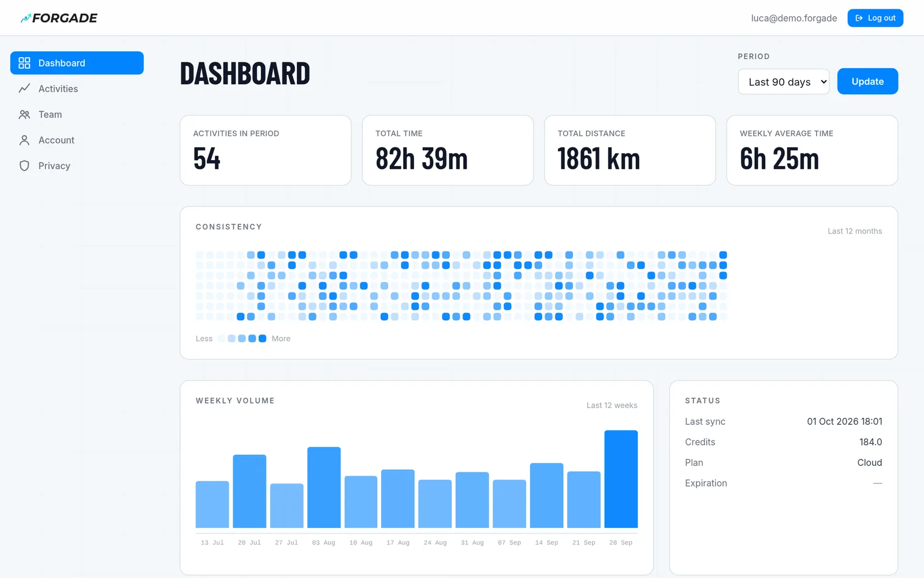924x578 pixels.
Task: Click the Team people icon
Action: [x=24, y=114]
